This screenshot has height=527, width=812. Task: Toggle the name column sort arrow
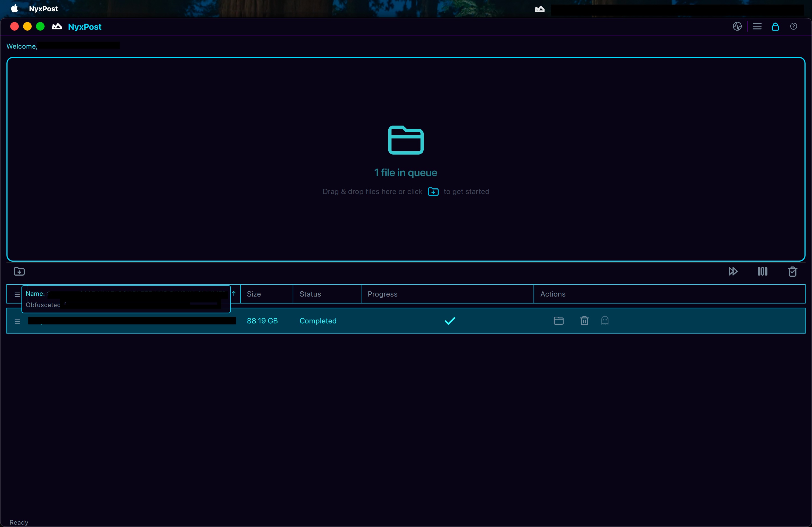[234, 294]
